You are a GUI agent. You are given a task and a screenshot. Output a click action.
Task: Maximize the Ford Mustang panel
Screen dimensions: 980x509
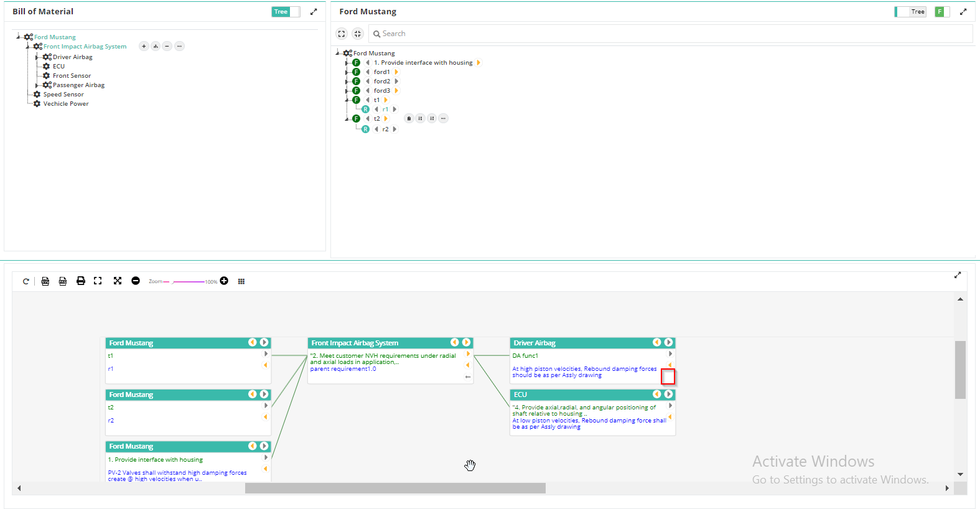click(x=963, y=12)
